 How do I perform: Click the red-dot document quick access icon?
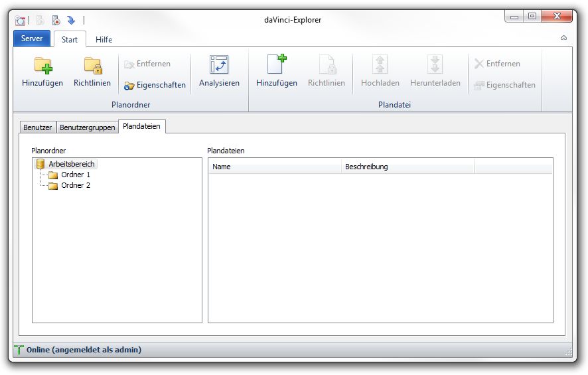tap(56, 20)
